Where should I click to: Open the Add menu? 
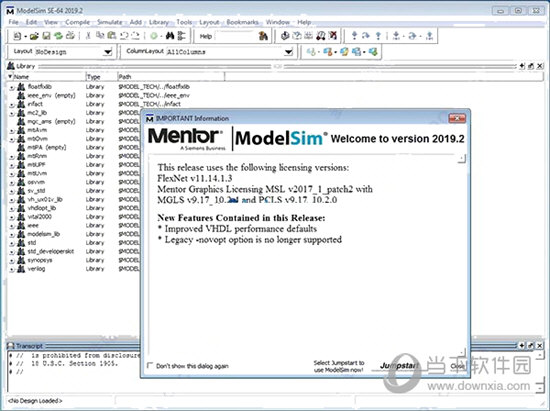point(136,22)
